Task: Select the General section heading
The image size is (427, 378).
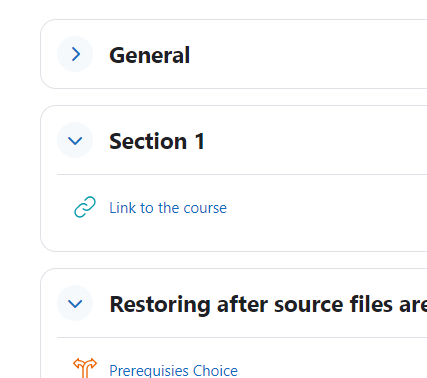Action: (x=150, y=55)
